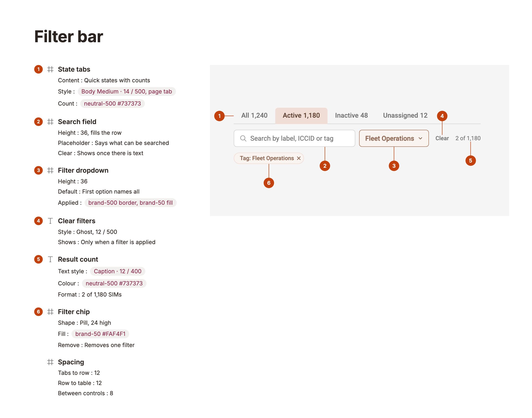Screen dimensions: 532x418
Task: Click the Count 'neutral-500 #737373' token
Action: 112,103
